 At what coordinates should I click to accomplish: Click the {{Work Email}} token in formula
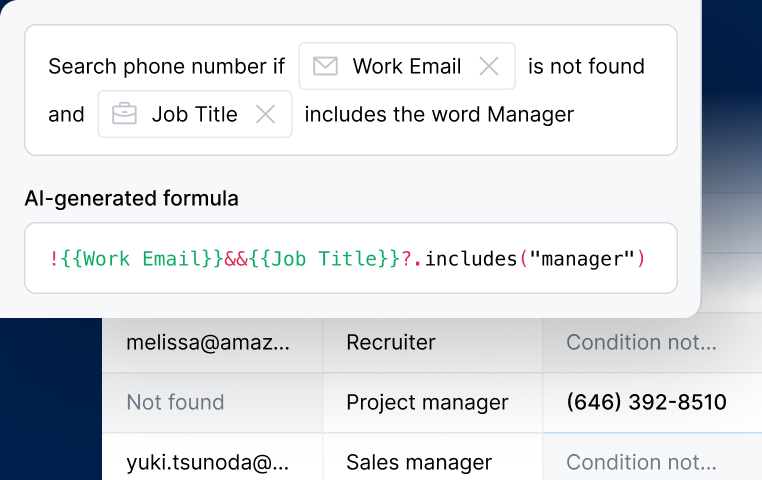(x=141, y=259)
